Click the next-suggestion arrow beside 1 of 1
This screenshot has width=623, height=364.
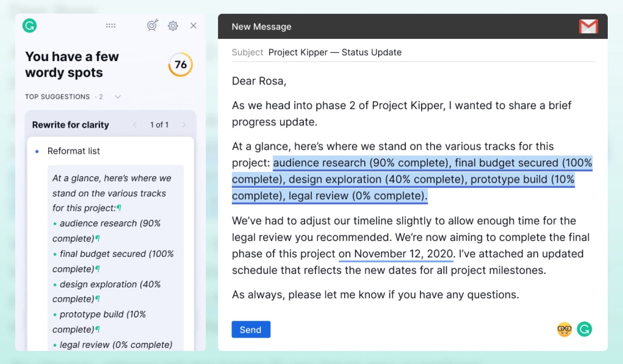(x=184, y=124)
